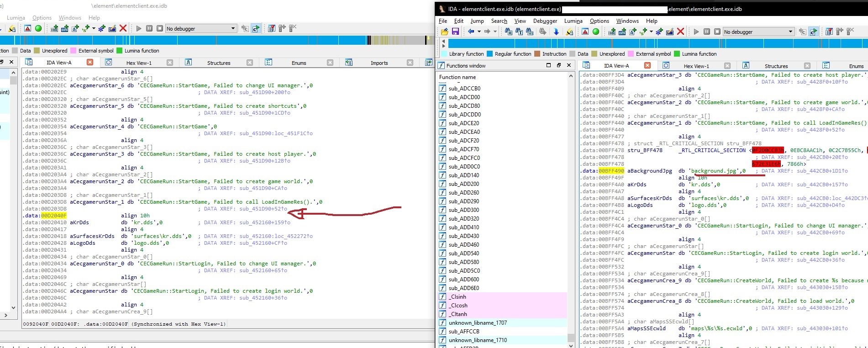Click breakpoint list icon in right toolbar
This screenshot has height=348, width=868.
pyautogui.click(x=829, y=32)
